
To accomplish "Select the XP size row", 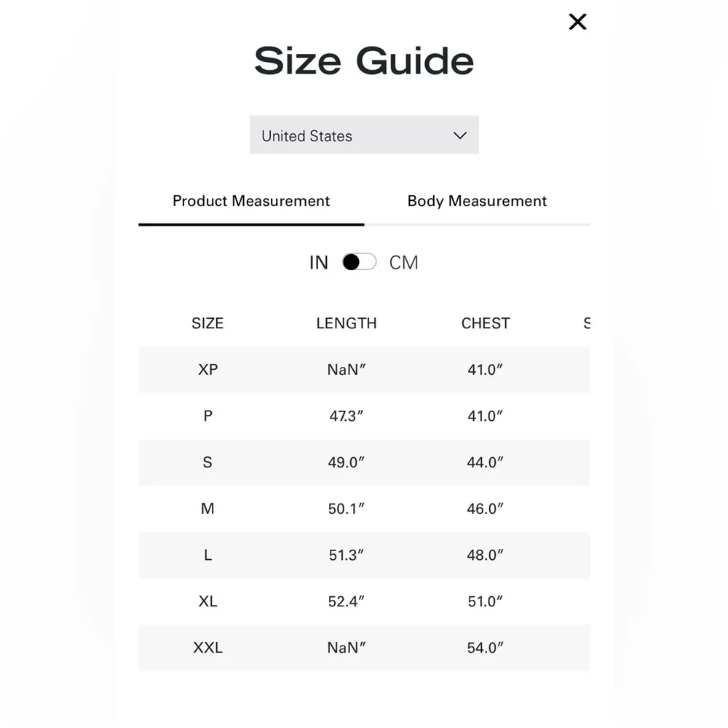I will pos(207,370).
